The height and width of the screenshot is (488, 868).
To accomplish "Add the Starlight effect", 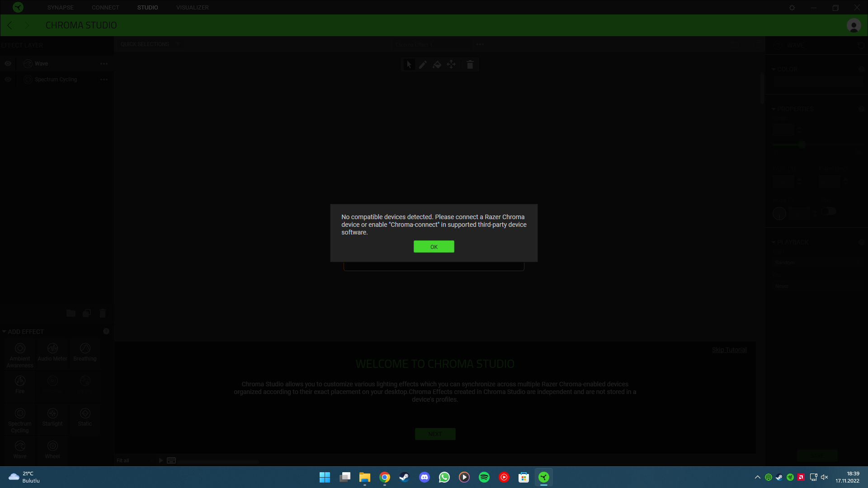I will tap(52, 417).
